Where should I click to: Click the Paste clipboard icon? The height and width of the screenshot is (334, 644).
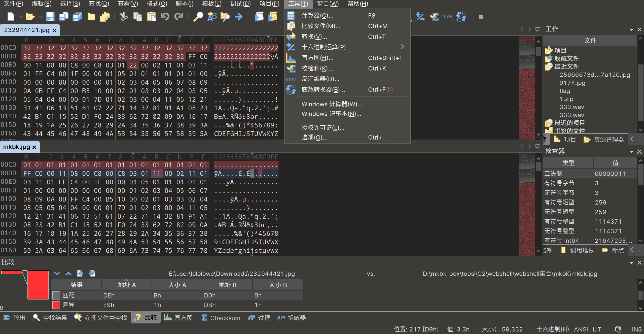click(151, 17)
